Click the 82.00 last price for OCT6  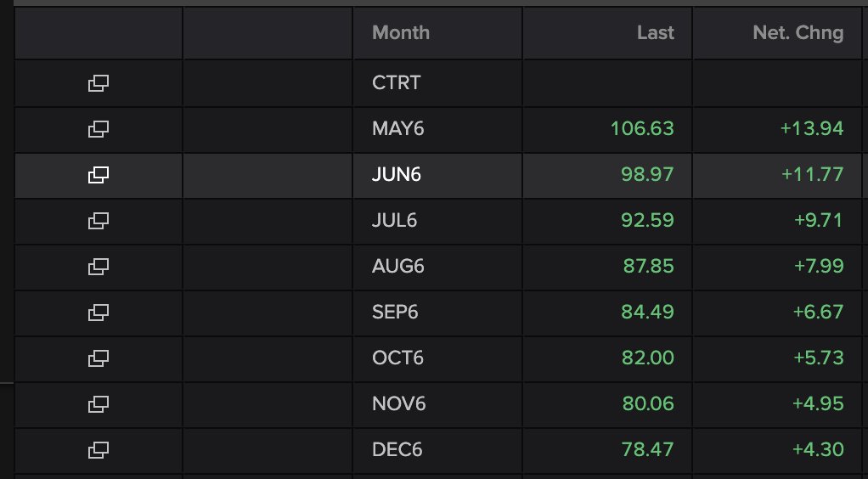click(648, 358)
